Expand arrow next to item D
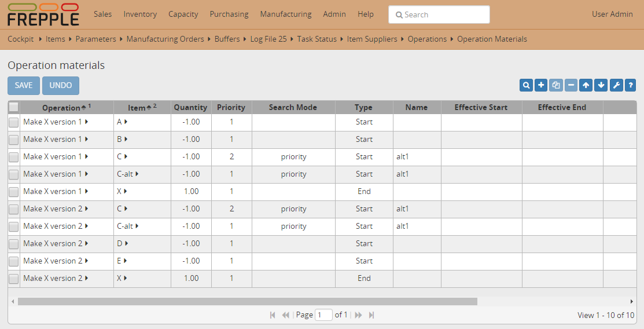This screenshot has height=329, width=644. point(127,243)
